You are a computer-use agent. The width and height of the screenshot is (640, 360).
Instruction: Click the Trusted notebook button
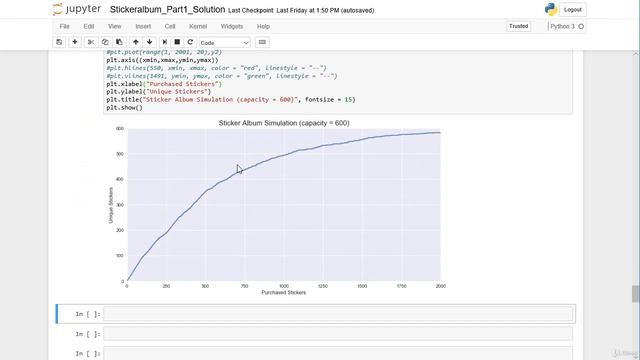pyautogui.click(x=518, y=26)
